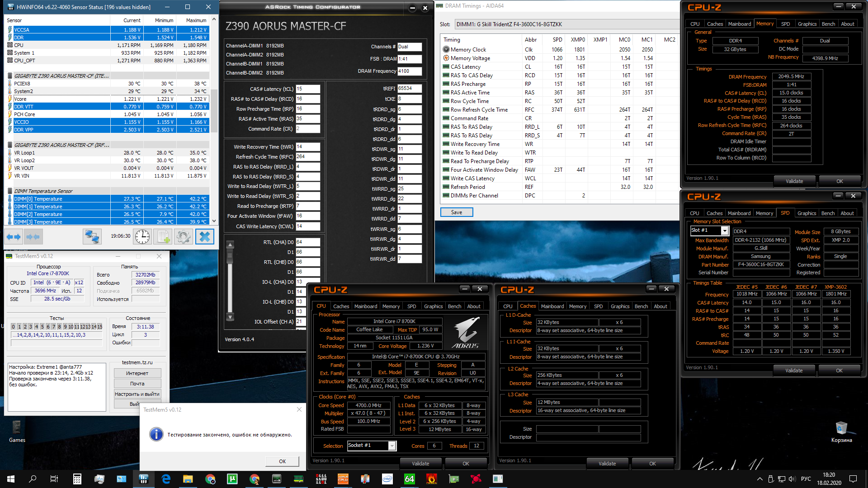Open Slot #1 dropdown in CPU-Z SPD

click(724, 230)
